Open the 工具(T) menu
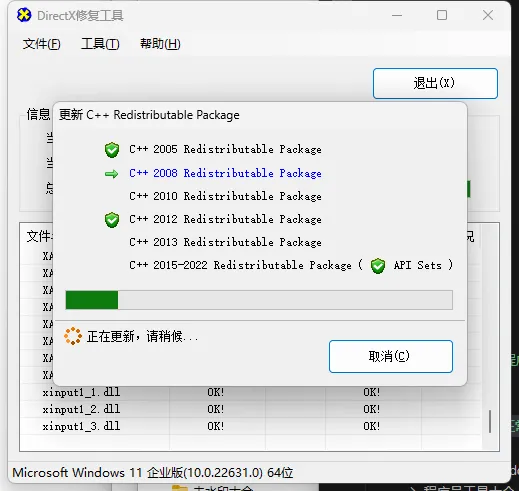Screen dimensions: 519x491 100,44
